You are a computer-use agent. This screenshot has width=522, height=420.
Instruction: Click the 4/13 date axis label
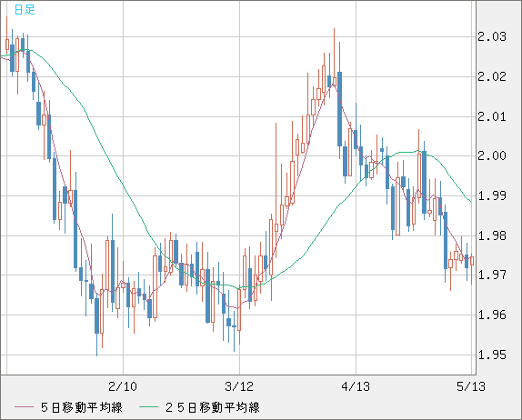coord(356,386)
